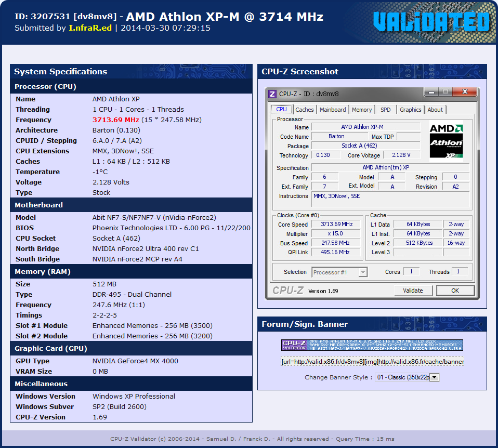The image size is (498, 448).
Task: Click the VALIDATED stamp graphic
Action: pyautogui.click(x=431, y=22)
